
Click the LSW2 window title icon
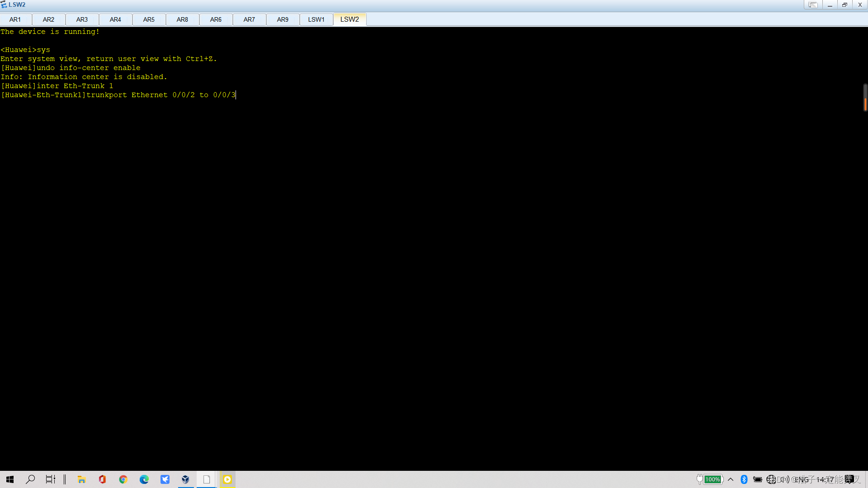[x=4, y=5]
